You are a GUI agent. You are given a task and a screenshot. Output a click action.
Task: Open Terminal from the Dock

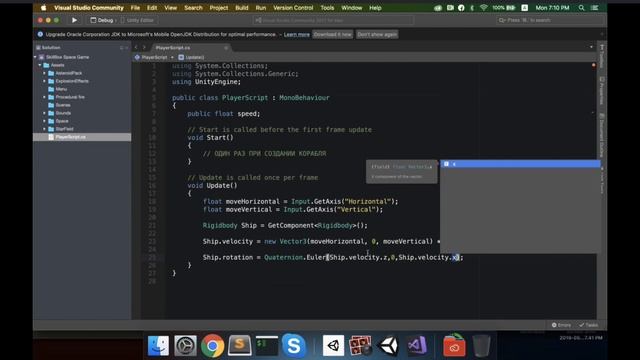point(267,346)
